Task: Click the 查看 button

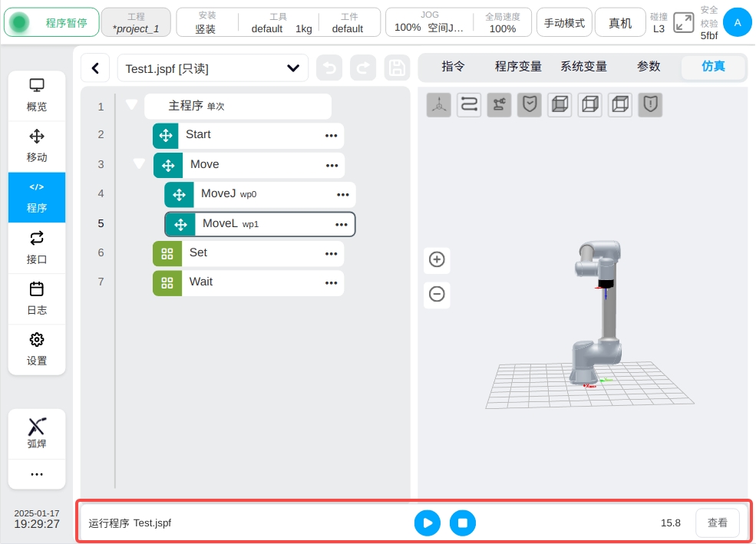Action: click(x=717, y=523)
